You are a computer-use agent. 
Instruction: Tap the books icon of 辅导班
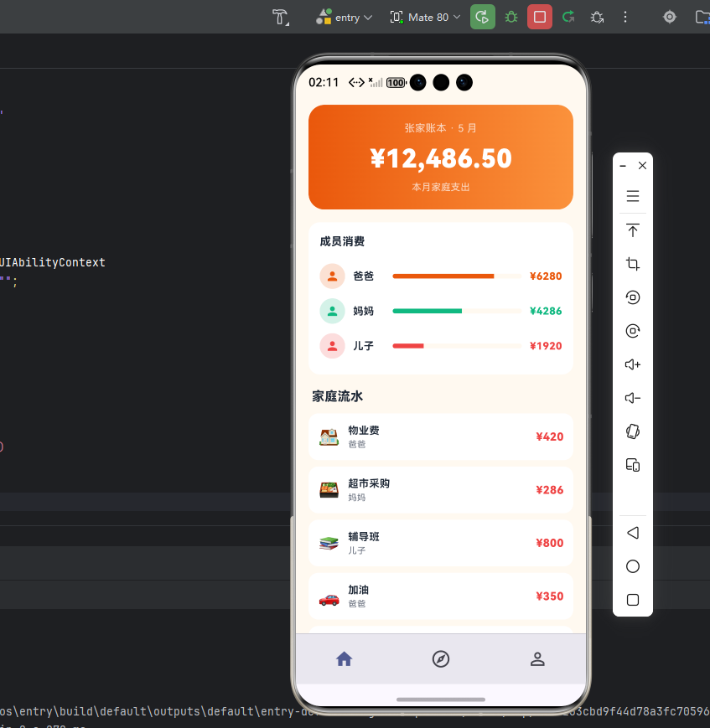[x=329, y=543]
